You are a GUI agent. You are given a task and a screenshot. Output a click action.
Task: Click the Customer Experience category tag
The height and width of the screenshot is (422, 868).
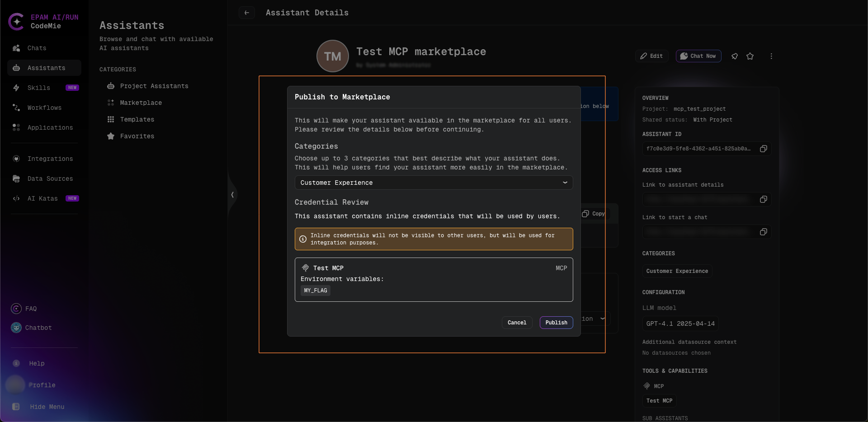677,271
